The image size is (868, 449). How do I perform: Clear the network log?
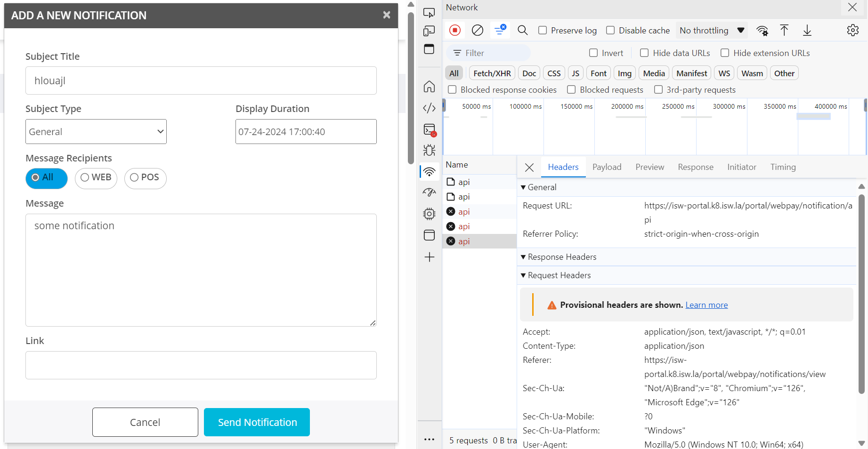click(477, 31)
